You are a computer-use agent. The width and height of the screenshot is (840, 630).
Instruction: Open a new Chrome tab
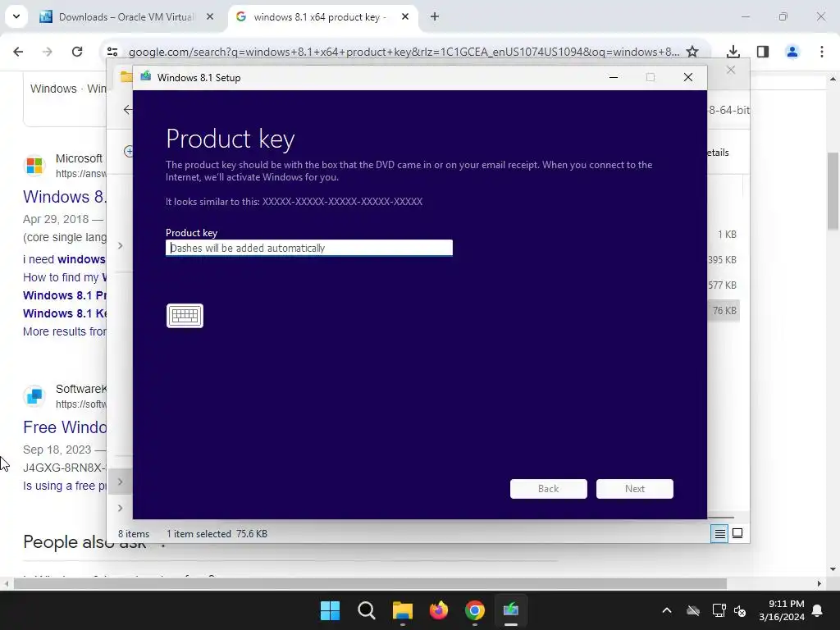[435, 16]
